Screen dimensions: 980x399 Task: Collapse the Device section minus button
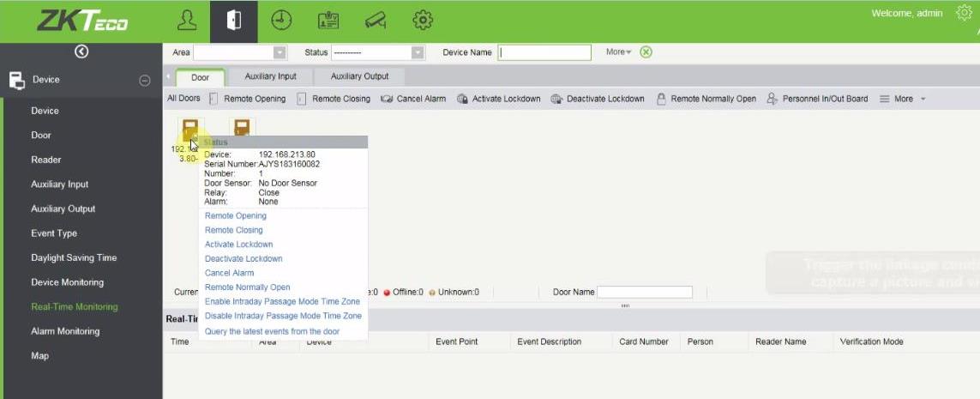[x=144, y=80]
